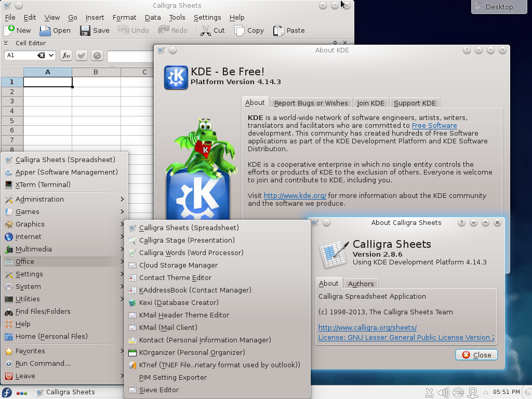Open the Format menu

(x=124, y=17)
